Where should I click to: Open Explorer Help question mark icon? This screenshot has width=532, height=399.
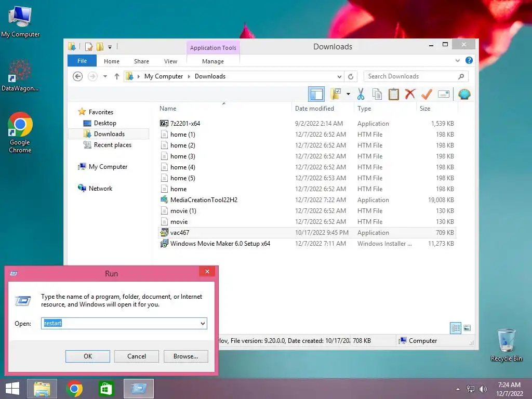tap(469, 60)
